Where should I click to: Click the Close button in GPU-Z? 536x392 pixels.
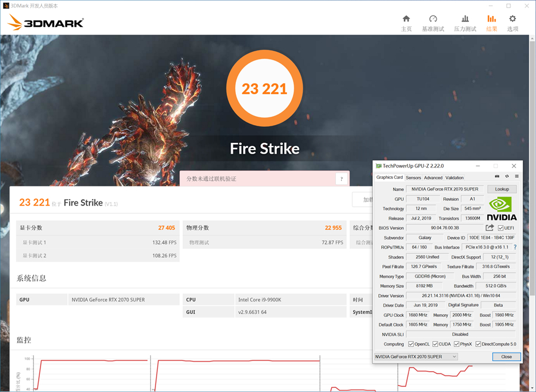tap(507, 357)
